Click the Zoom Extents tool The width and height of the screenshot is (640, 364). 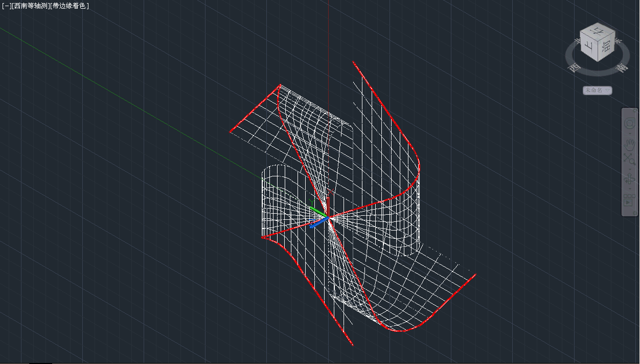click(x=629, y=159)
